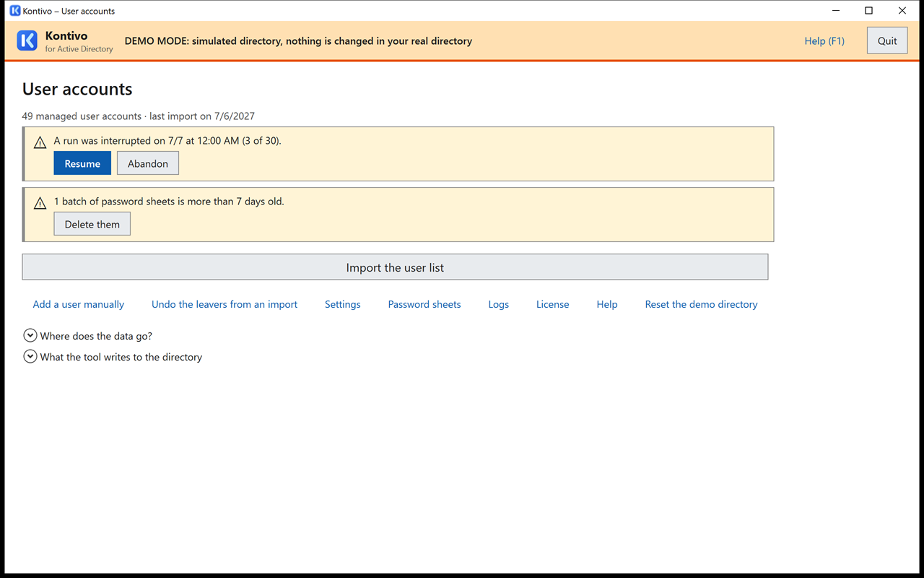Click "1 batch of password sheets" message
This screenshot has height=578, width=924.
169,201
